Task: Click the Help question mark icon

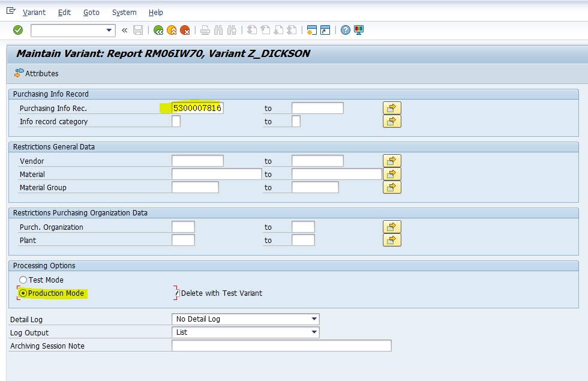Action: pos(344,30)
